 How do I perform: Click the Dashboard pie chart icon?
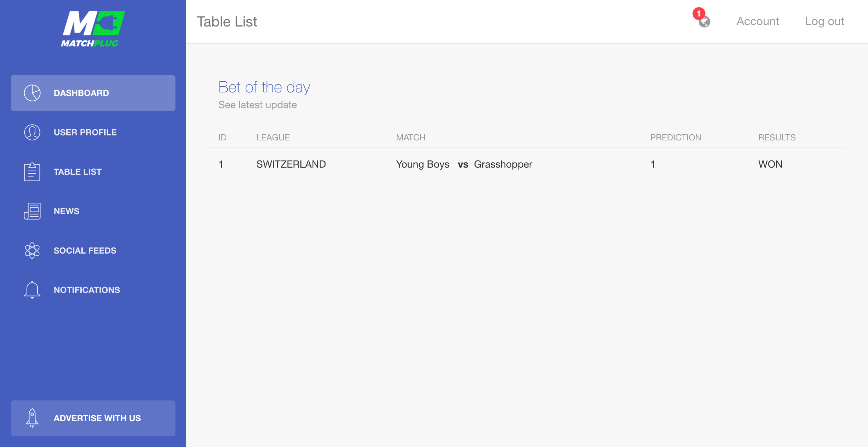coord(32,93)
